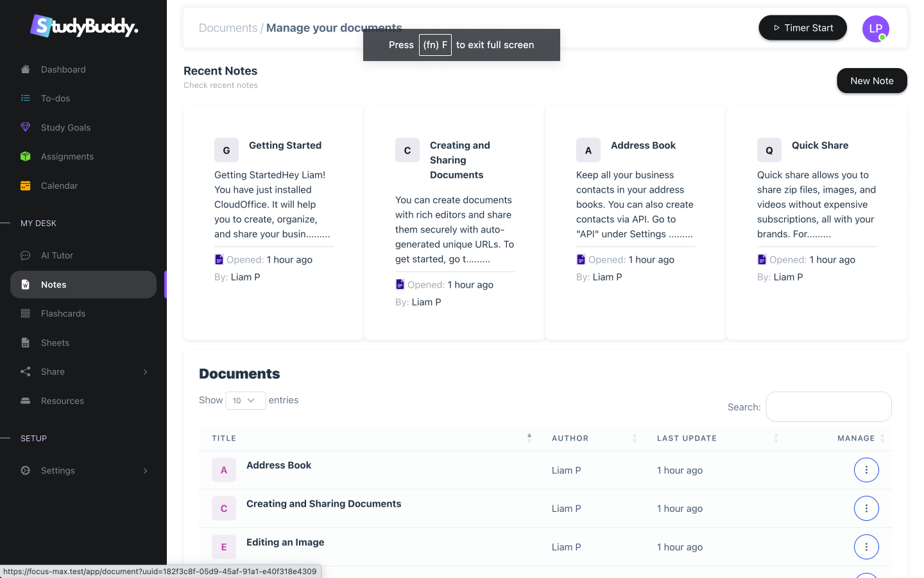
Task: Click the Assignments cube icon
Action: coord(26,156)
